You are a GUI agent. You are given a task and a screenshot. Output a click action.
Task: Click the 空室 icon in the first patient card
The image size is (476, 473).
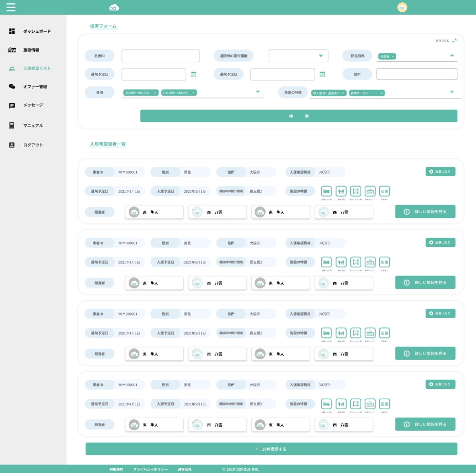click(384, 191)
